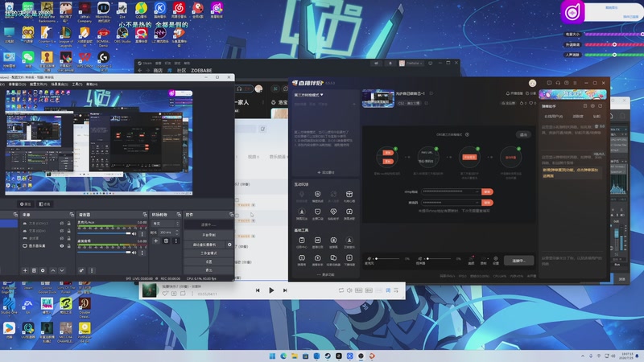Show hidden system tray icons chevron
644x362 pixels.
[x=582, y=356]
